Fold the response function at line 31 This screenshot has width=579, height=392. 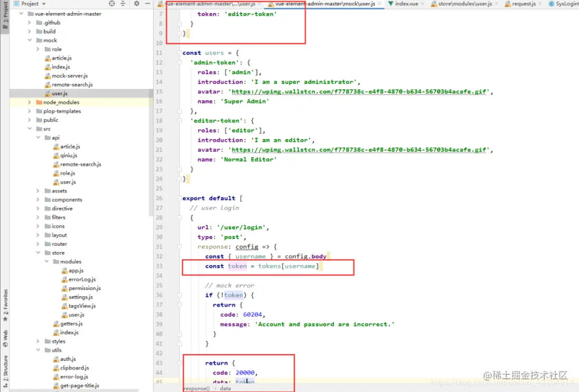click(180, 247)
